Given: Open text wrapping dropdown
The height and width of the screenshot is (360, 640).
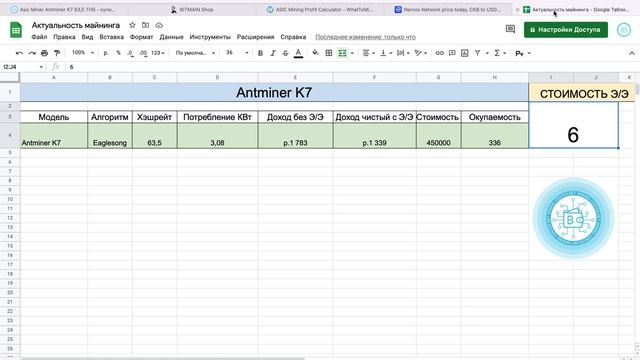Looking at the screenshot, I should point(403,53).
